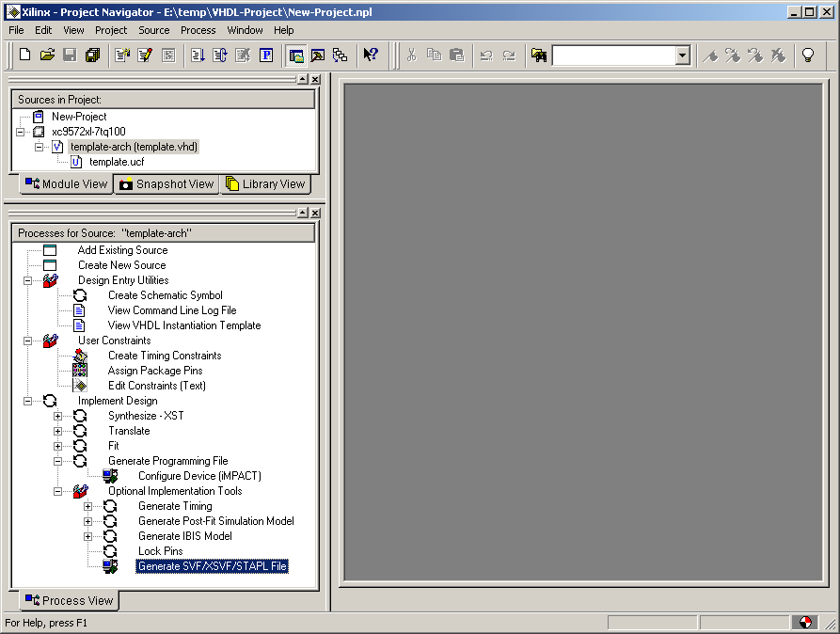The height and width of the screenshot is (634, 840).
Task: Select Create New Source process
Action: [122, 265]
